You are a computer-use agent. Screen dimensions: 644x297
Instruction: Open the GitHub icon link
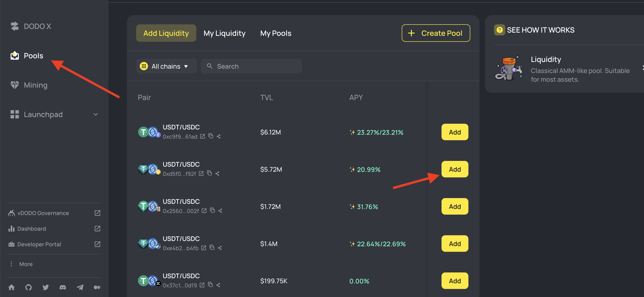pyautogui.click(x=28, y=287)
